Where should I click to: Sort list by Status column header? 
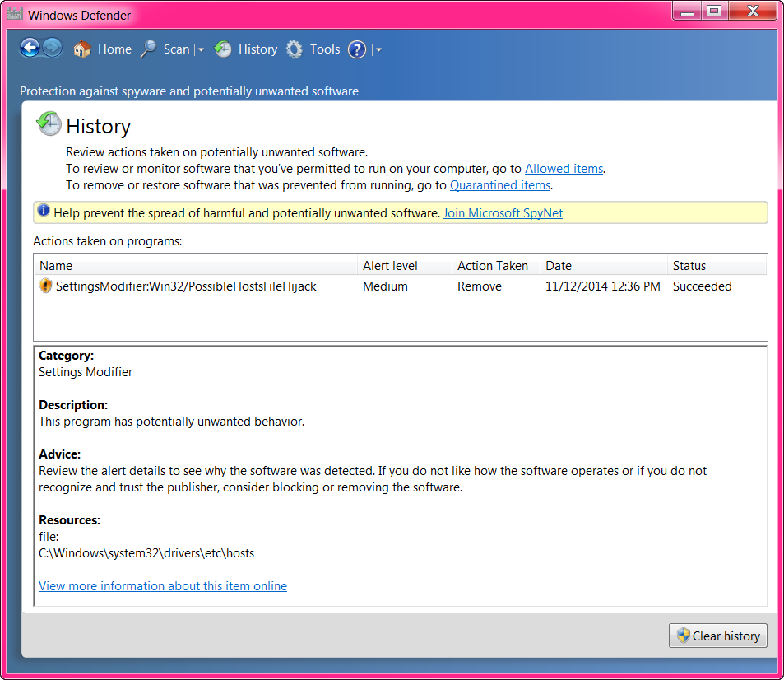pos(717,265)
